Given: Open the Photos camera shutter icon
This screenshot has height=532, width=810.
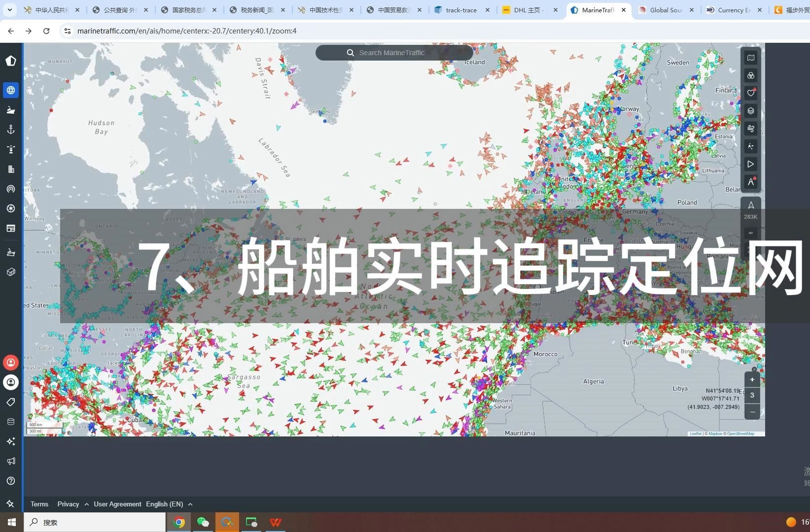Looking at the screenshot, I should click(x=11, y=208).
